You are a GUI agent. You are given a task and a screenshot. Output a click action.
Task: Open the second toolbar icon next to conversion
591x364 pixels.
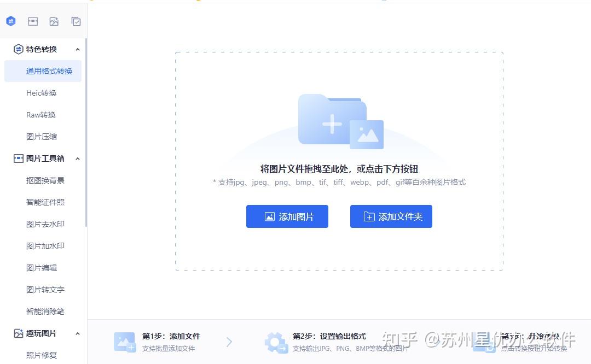tap(33, 21)
